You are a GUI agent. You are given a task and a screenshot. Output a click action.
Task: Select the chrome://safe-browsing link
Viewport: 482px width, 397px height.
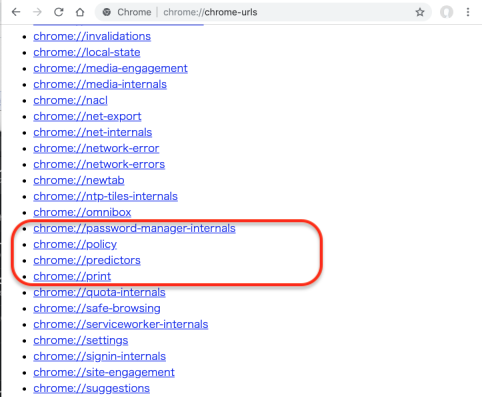coord(97,308)
